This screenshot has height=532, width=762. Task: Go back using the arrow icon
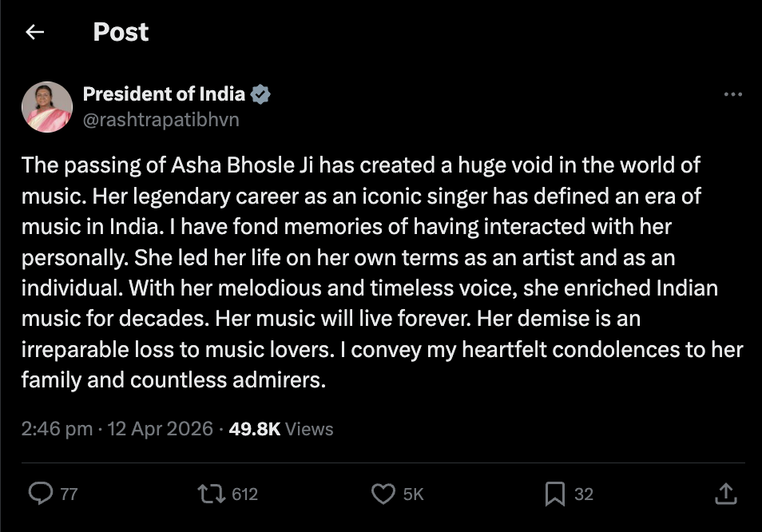point(35,32)
